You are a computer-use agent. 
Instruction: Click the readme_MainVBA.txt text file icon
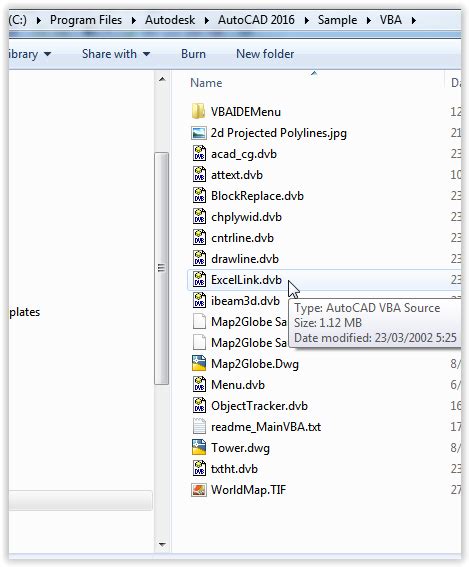tap(199, 426)
